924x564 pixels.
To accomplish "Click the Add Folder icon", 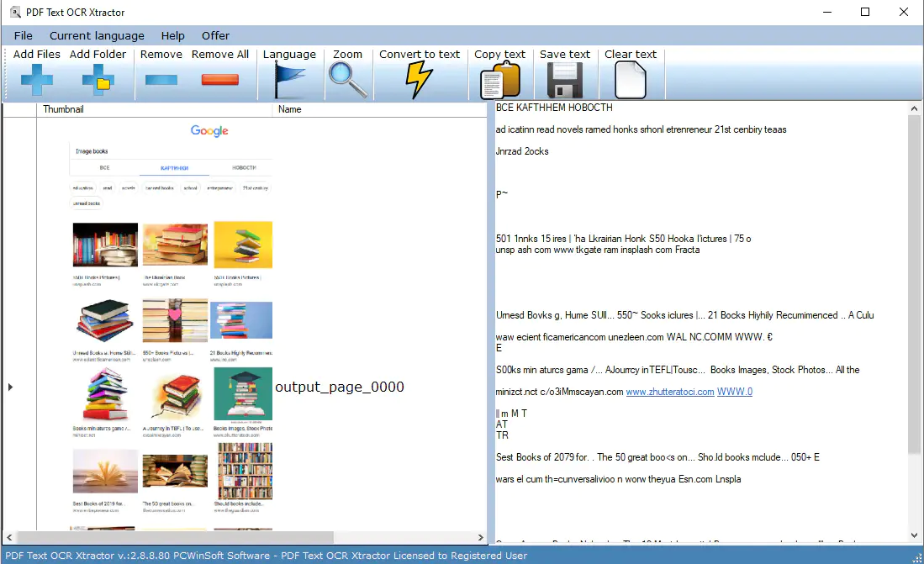I will tap(98, 81).
